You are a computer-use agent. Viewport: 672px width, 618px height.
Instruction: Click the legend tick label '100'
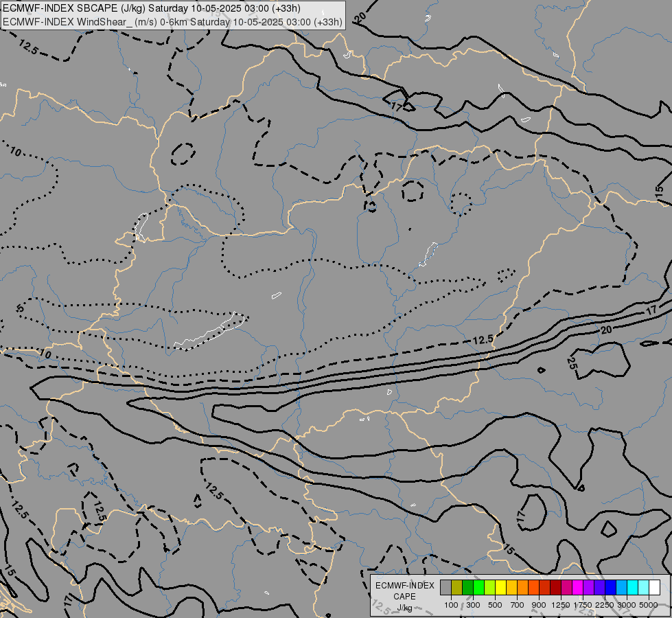click(451, 605)
